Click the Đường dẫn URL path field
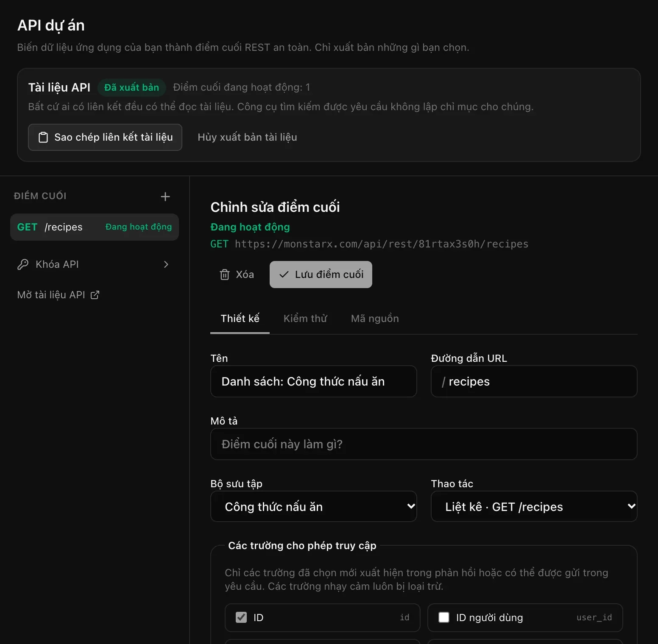The width and height of the screenshot is (658, 644). coord(534,381)
